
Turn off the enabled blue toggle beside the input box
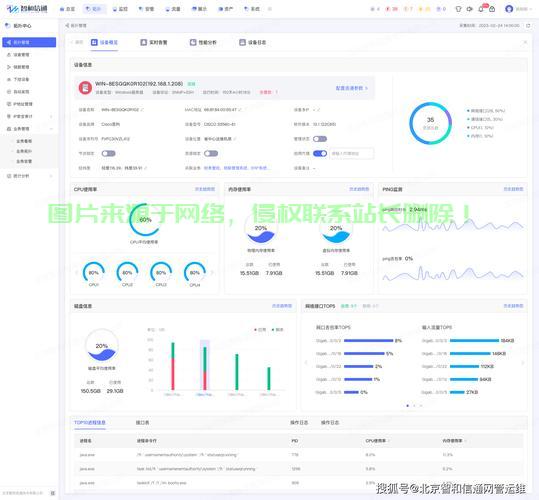tap(320, 153)
